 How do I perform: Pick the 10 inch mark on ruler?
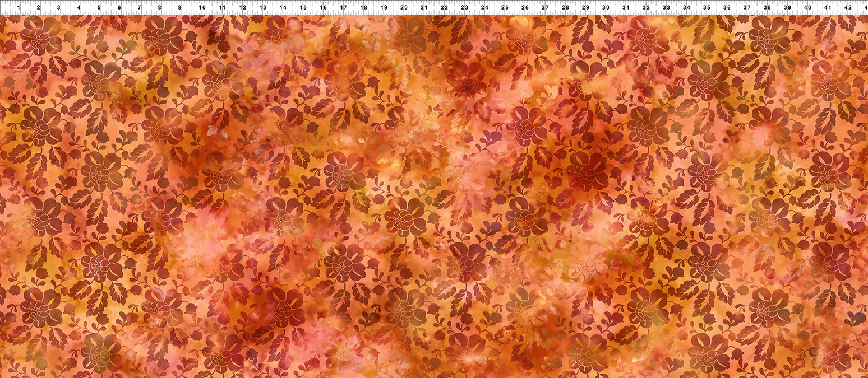point(201,8)
